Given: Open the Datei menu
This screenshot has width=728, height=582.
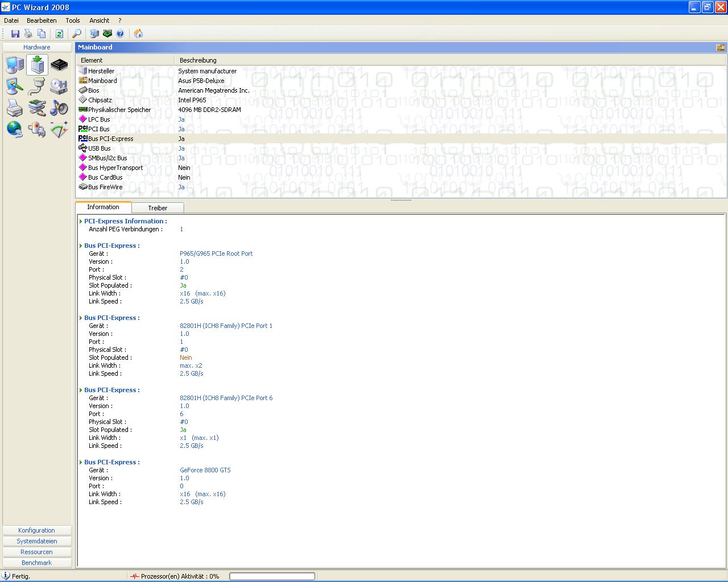Looking at the screenshot, I should tap(11, 20).
